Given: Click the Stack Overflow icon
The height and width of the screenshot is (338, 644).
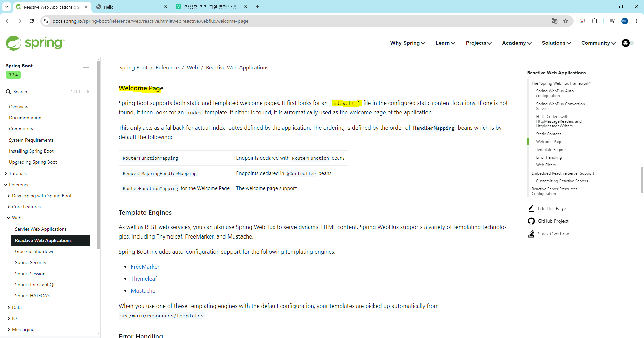Looking at the screenshot, I should [x=531, y=234].
